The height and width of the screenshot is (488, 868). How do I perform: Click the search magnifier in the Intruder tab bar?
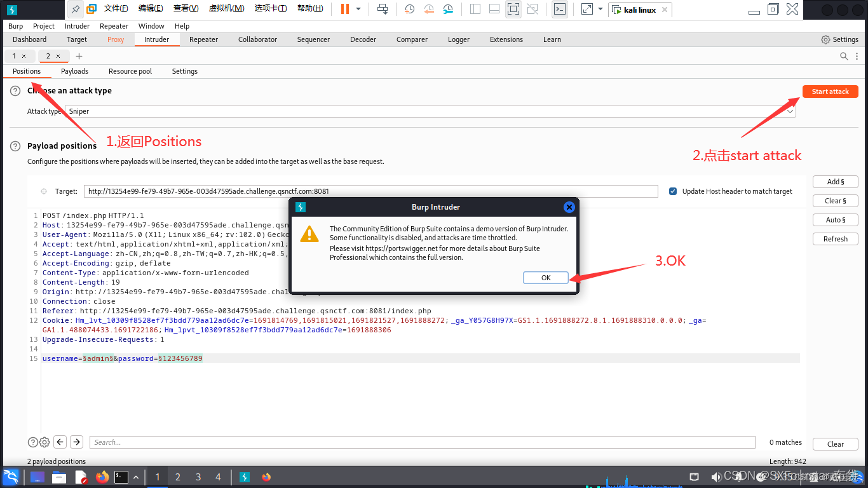[844, 56]
